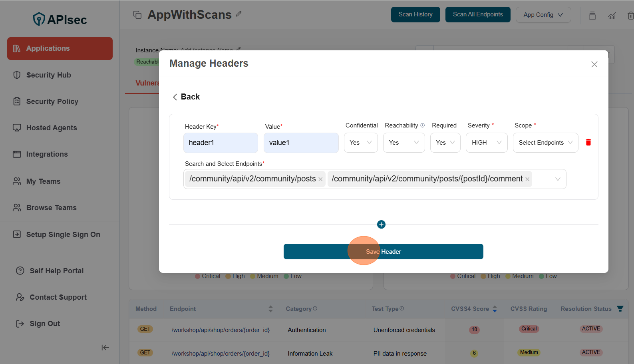Remove the /community/posts endpoint tag
This screenshot has height=364, width=634.
320,179
